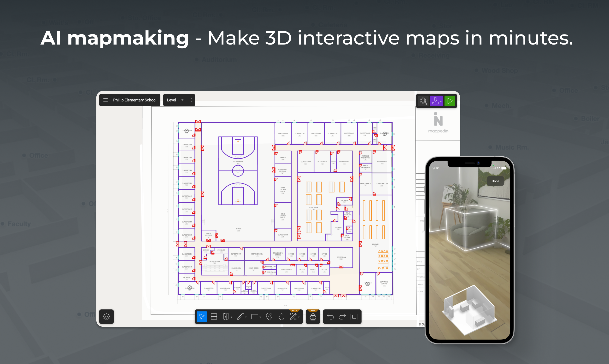This screenshot has width=609, height=364.
Task: Open the three-dot level options menu
Action: (x=192, y=100)
